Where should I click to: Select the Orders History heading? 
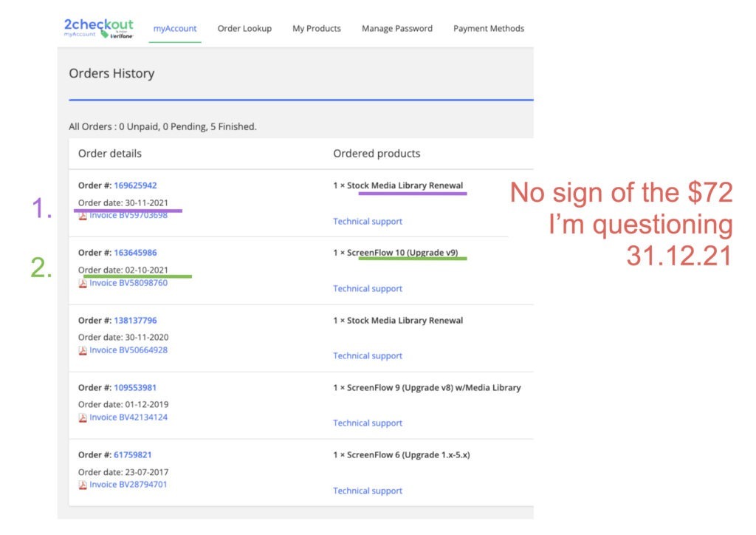coord(111,73)
